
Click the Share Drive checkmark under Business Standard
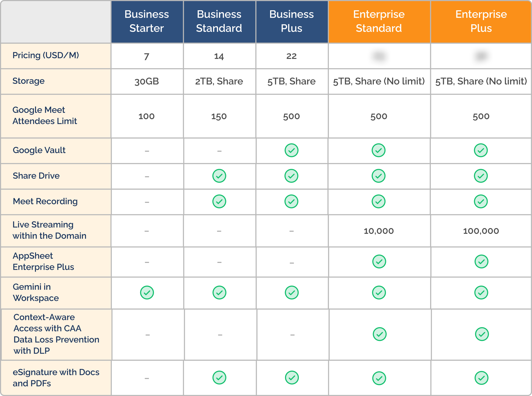pyautogui.click(x=219, y=176)
